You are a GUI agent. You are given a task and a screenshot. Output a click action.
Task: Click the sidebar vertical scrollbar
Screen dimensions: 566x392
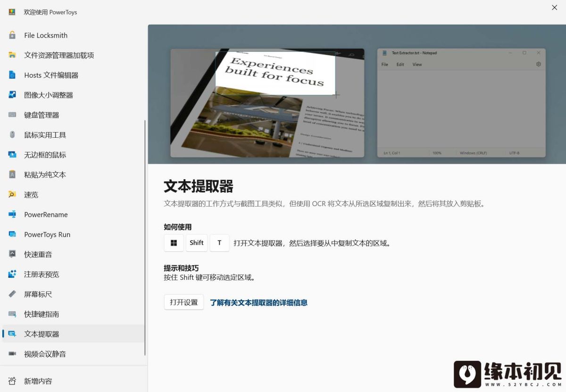145,238
